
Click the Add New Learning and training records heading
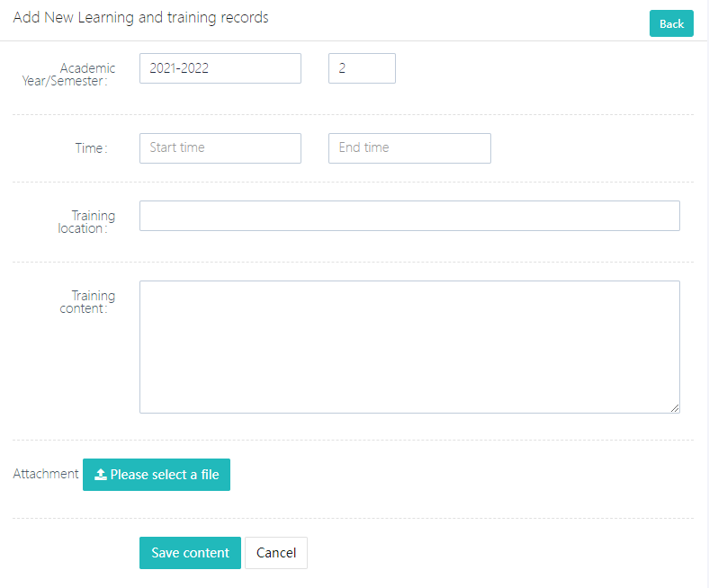[x=140, y=18]
